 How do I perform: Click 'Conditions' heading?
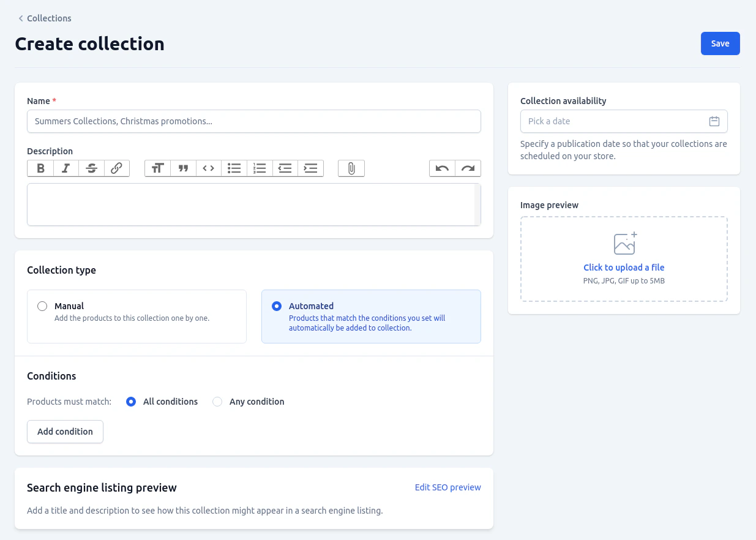pos(51,376)
